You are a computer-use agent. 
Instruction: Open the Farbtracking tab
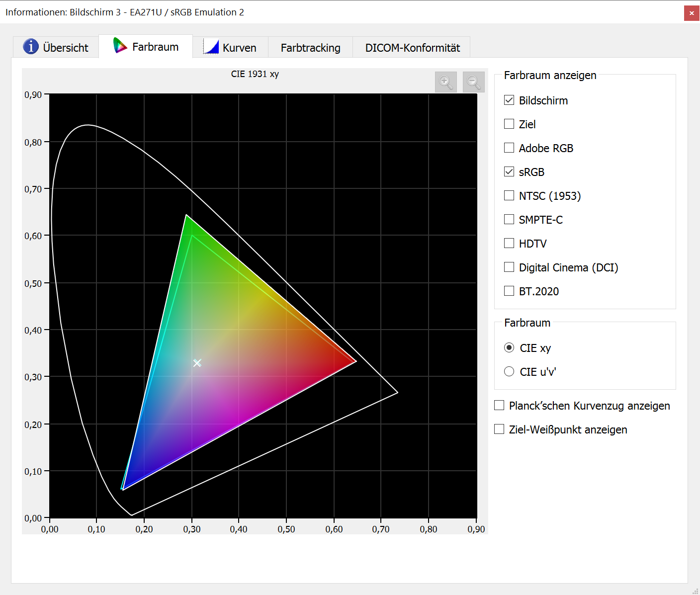pos(310,48)
